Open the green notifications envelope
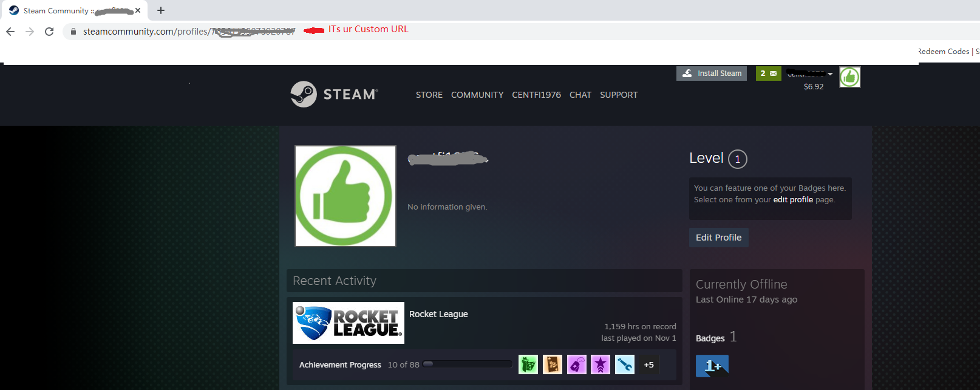Screen dimensions: 980x390 pos(769,74)
